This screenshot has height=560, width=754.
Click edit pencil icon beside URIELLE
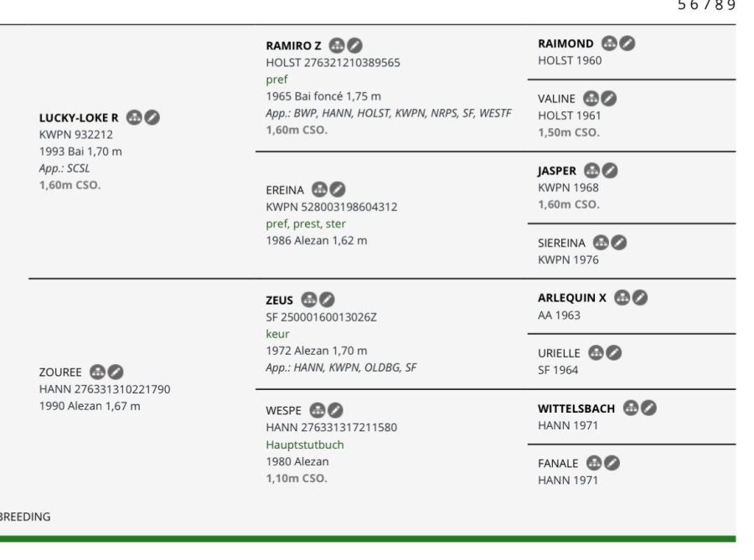[x=613, y=353]
